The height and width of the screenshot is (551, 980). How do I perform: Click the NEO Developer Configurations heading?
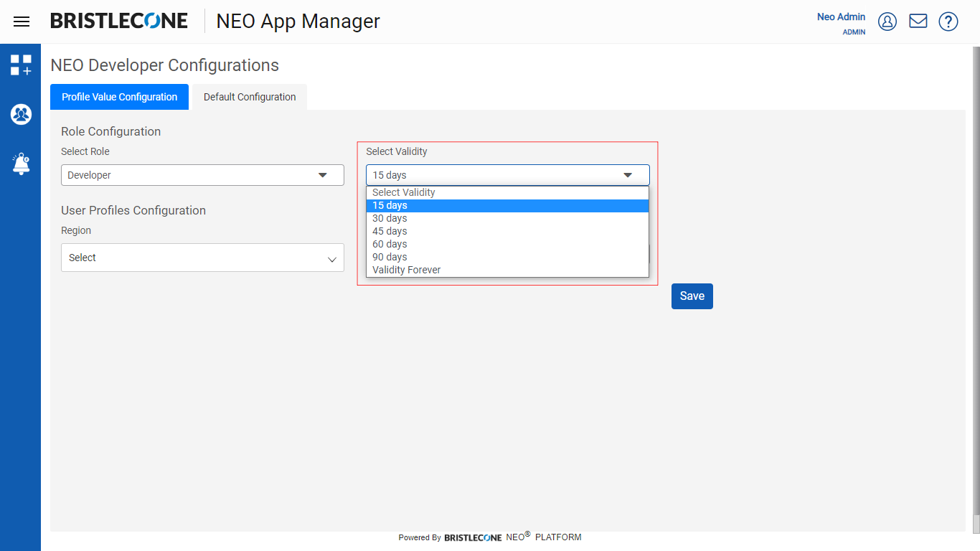pyautogui.click(x=164, y=65)
